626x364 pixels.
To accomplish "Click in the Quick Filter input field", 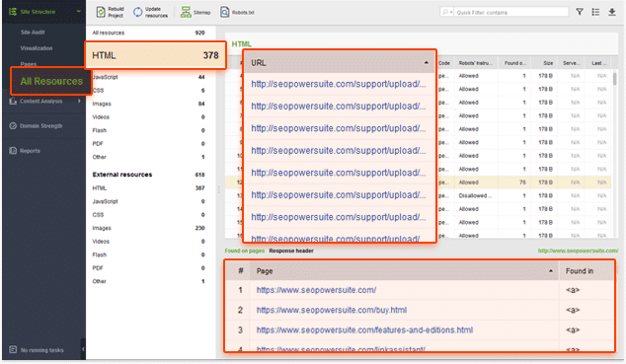I will [x=511, y=13].
